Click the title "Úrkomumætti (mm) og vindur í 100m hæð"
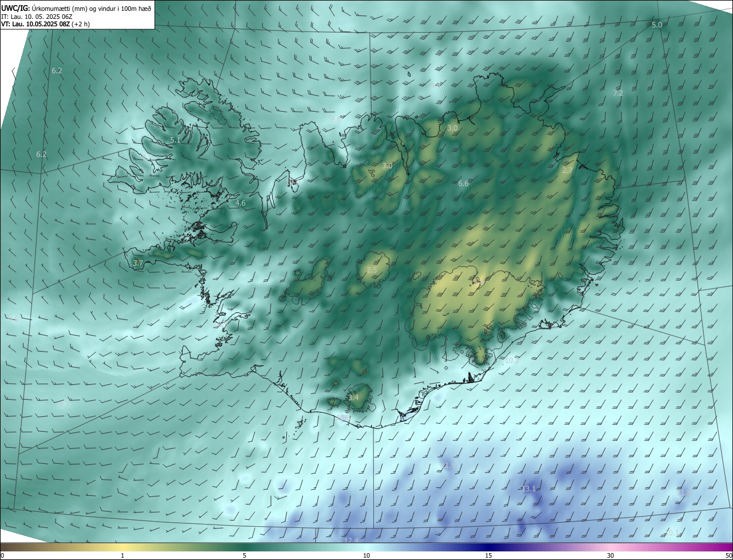This screenshot has height=560, width=733. [91, 8]
